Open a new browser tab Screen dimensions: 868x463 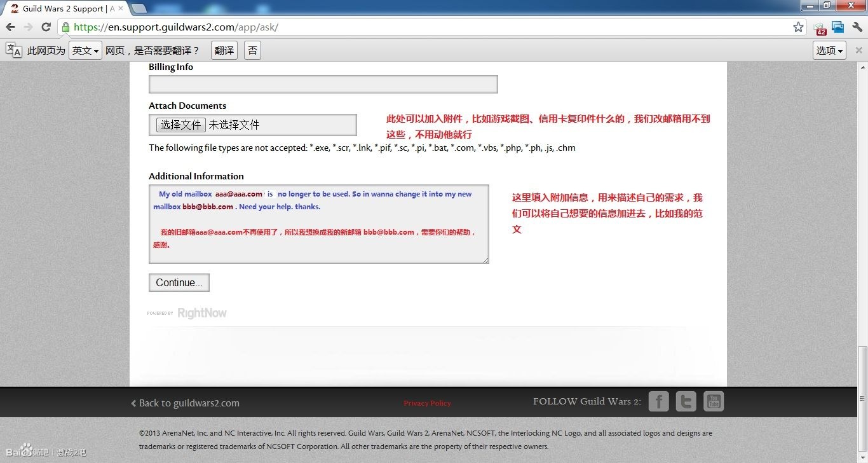click(139, 8)
